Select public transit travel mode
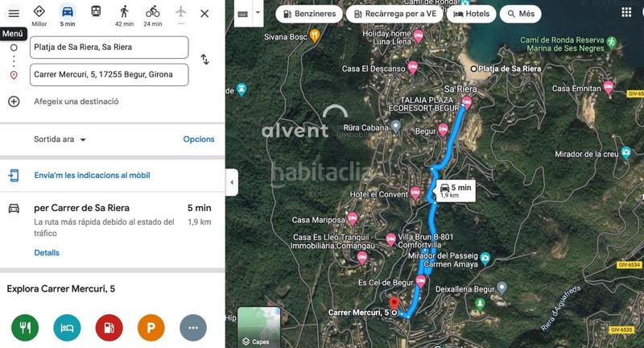 tap(96, 11)
